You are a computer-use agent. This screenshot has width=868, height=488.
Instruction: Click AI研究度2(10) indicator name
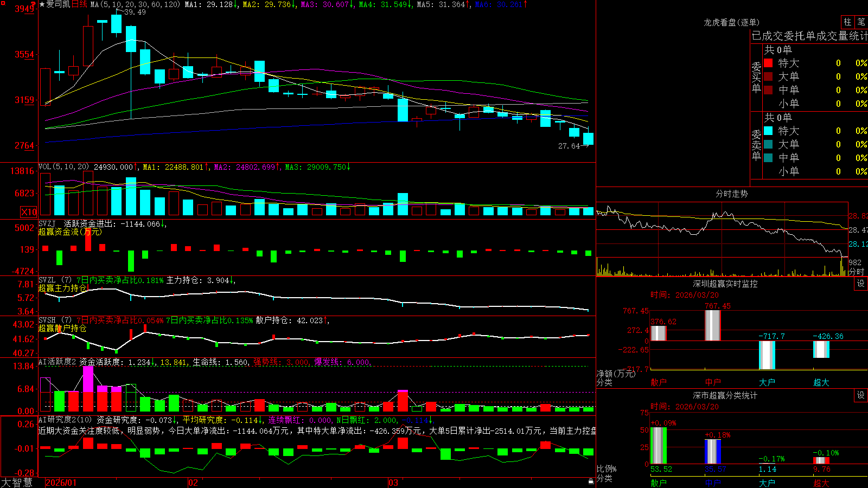coord(66,420)
